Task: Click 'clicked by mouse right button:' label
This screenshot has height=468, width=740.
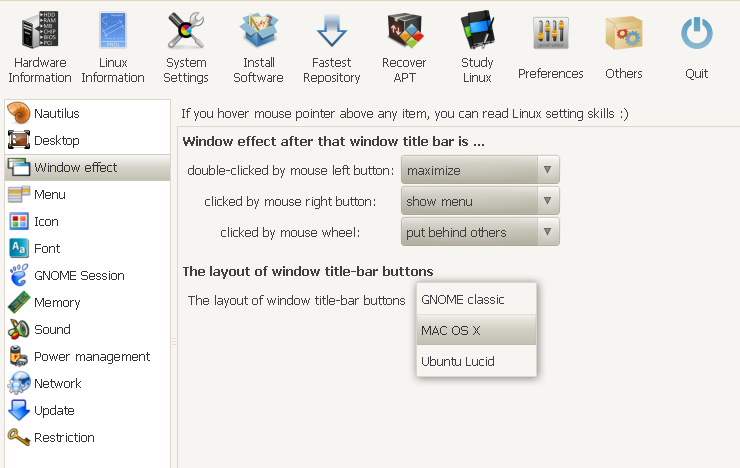Action: tap(290, 201)
